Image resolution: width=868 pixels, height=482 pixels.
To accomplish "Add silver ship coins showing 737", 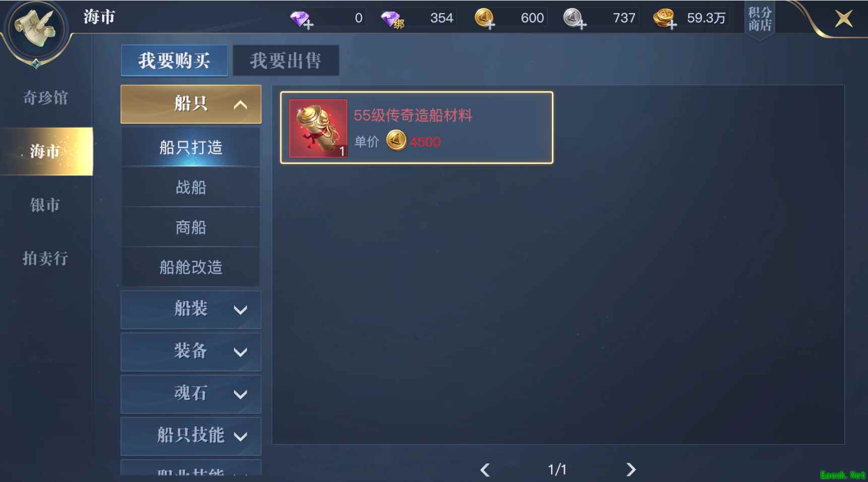I will 574,19.
